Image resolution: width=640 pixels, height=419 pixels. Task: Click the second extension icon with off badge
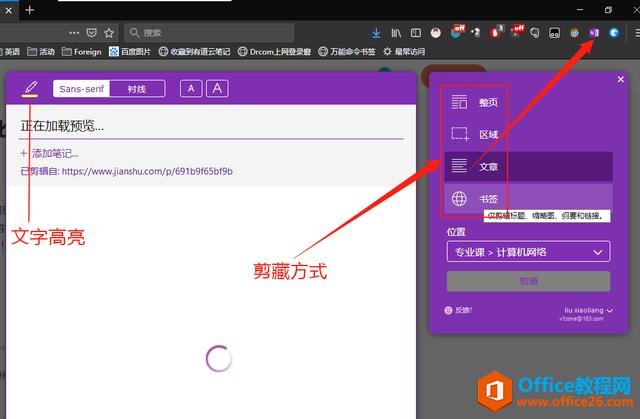(517, 32)
